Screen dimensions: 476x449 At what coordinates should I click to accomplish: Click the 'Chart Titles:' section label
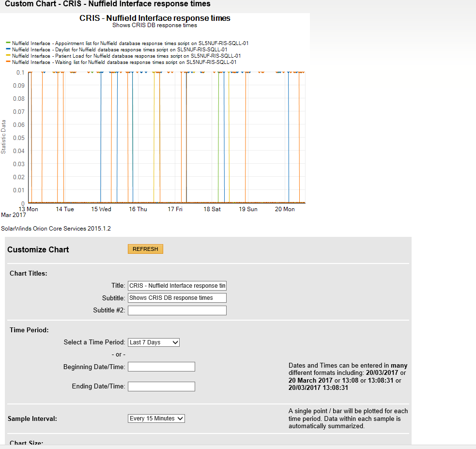pos(29,273)
